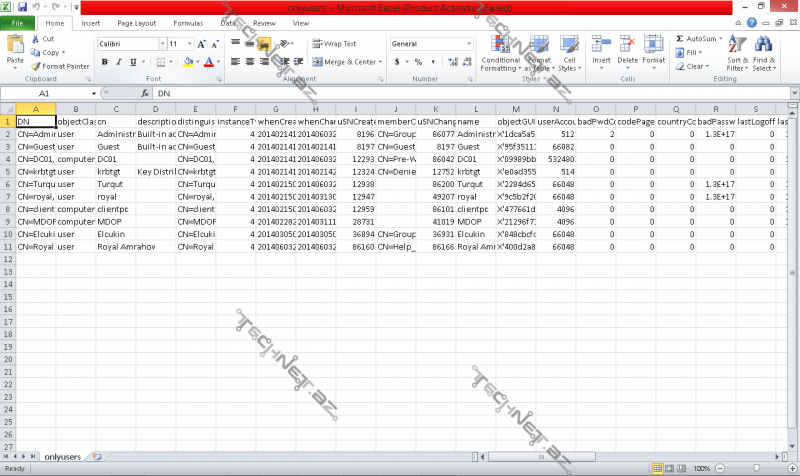Open the Conditional Formatting menu

pos(500,50)
